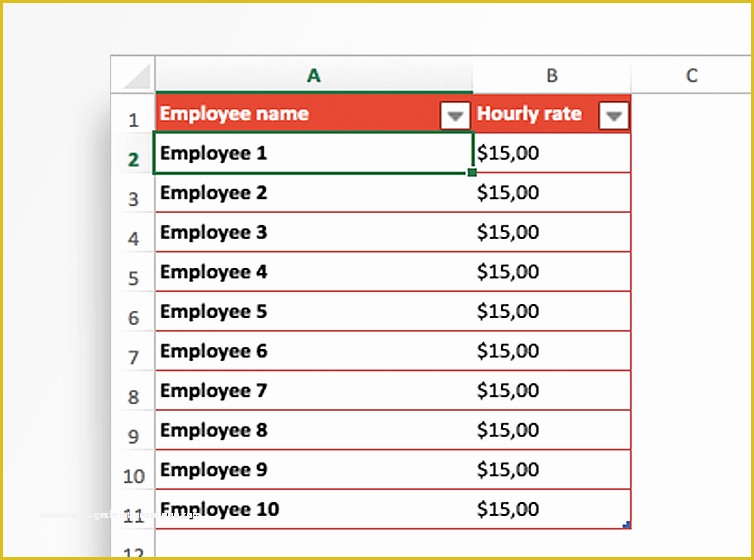Select the hourly rate for Employee 6

coord(552,351)
